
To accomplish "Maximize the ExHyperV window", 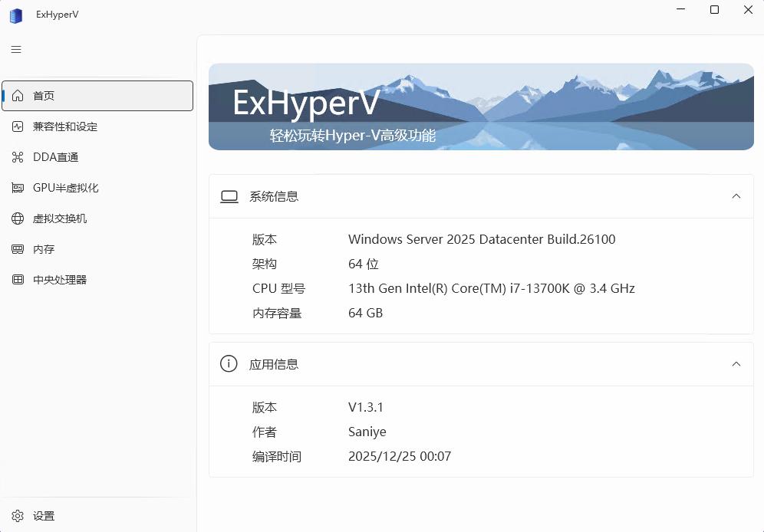I will [714, 10].
